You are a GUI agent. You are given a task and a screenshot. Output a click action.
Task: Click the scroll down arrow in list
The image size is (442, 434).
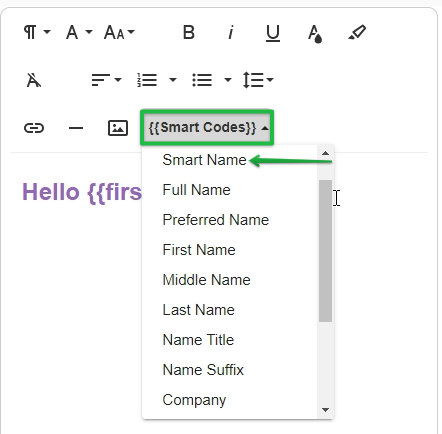(x=325, y=410)
